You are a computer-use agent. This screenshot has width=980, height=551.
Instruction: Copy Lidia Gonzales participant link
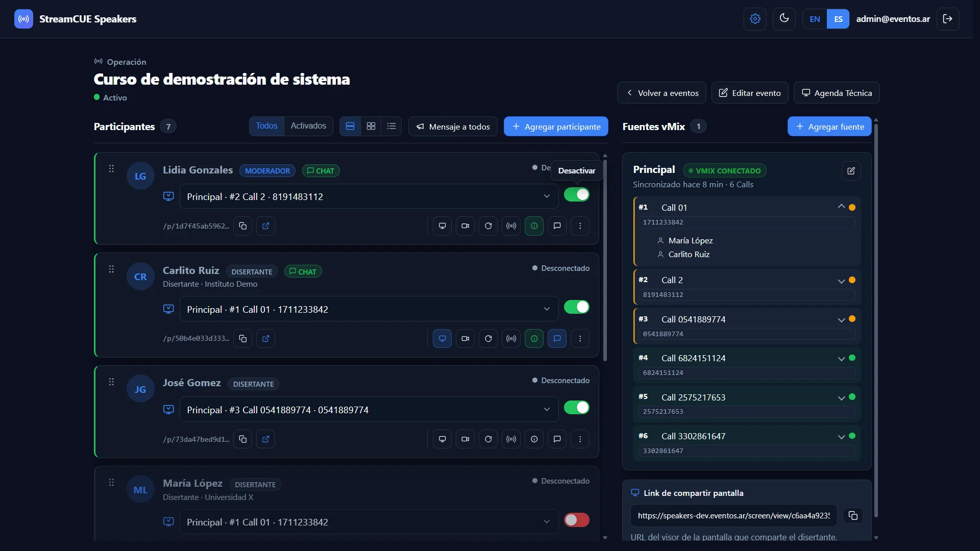(x=243, y=226)
